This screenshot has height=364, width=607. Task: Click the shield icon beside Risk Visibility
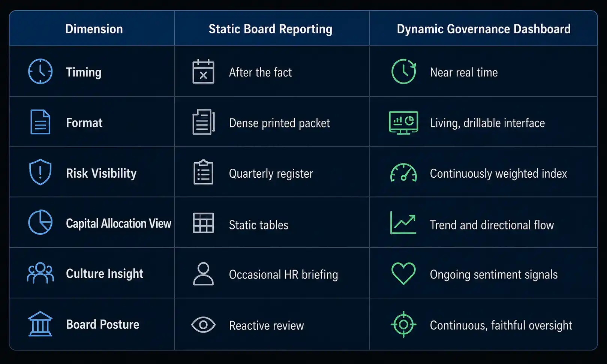[x=40, y=172]
